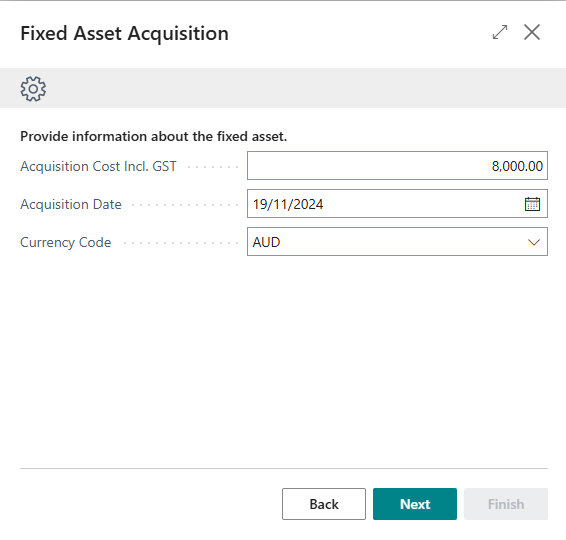Continue by clicking Next

[x=415, y=504]
